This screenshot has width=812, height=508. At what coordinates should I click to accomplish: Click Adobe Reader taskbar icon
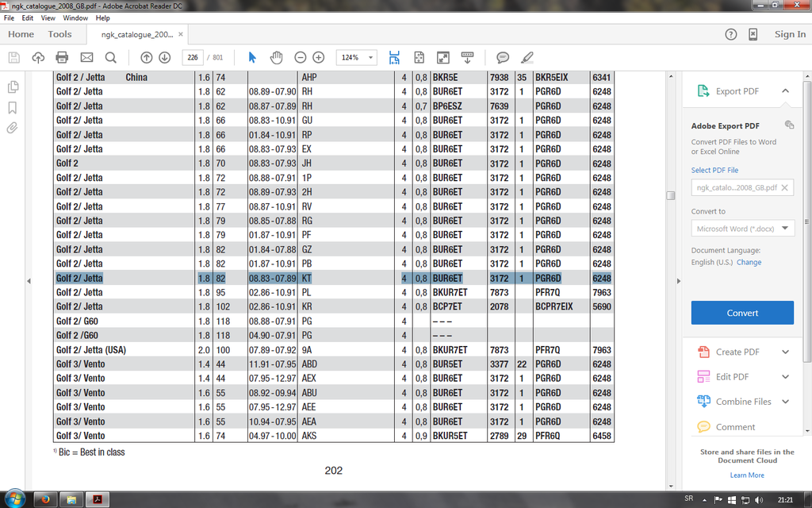(97, 500)
